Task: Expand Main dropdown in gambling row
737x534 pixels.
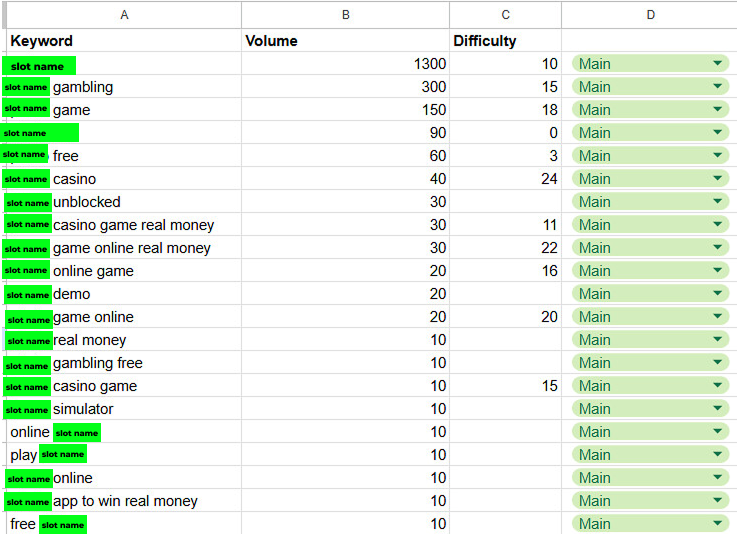Action: (650, 86)
